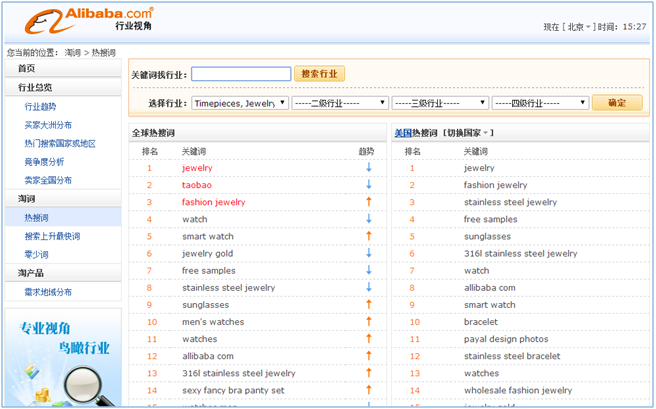Open 买家大洲分布 sidebar link

pyautogui.click(x=48, y=125)
